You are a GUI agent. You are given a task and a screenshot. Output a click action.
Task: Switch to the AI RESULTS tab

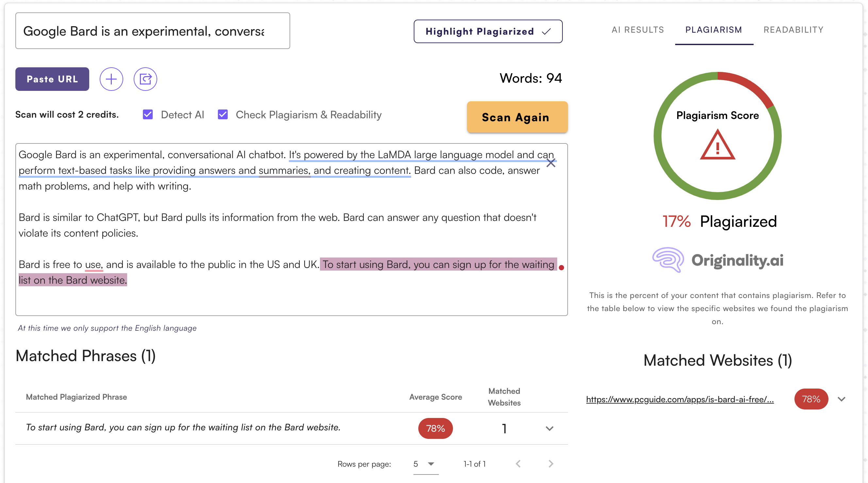(638, 30)
